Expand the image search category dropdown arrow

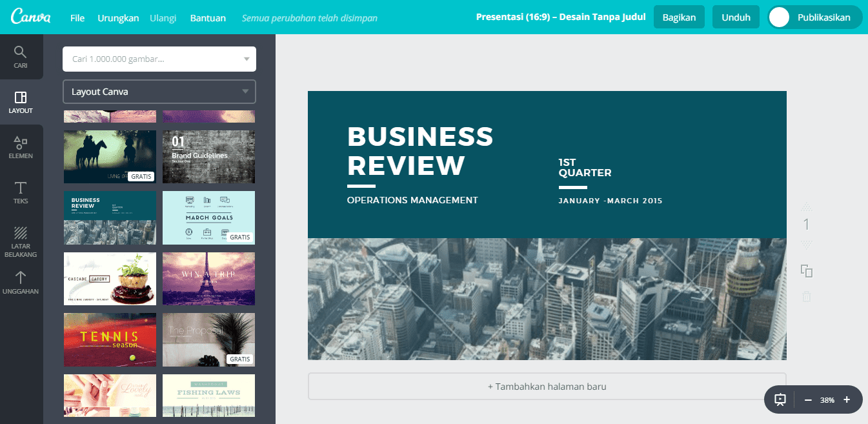coord(246,59)
